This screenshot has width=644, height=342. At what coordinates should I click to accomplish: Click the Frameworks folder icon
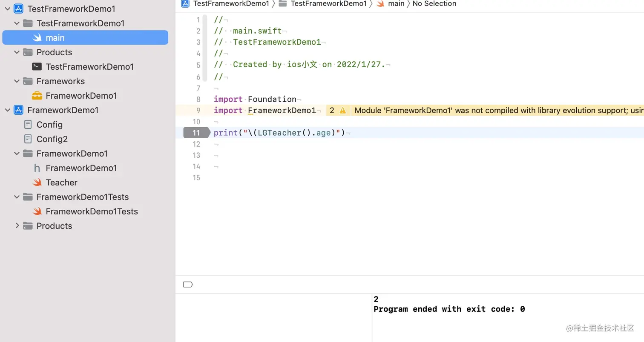tap(28, 81)
